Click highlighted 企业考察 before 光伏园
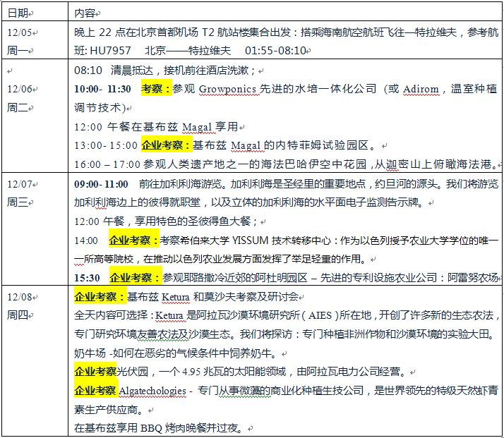The width and height of the screenshot is (504, 438). [x=95, y=372]
